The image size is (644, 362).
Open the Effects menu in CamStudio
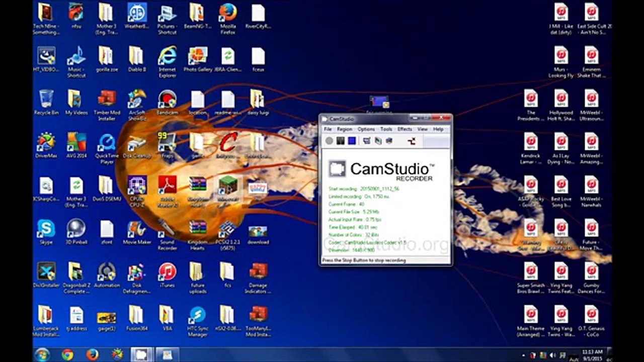pos(405,129)
